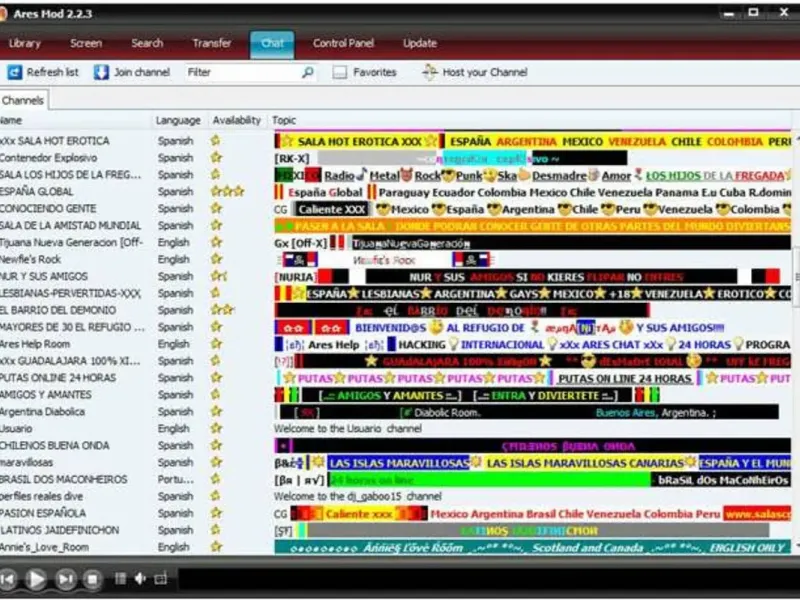This screenshot has height=600, width=800.
Task: Open the Library tab
Action: click(24, 43)
